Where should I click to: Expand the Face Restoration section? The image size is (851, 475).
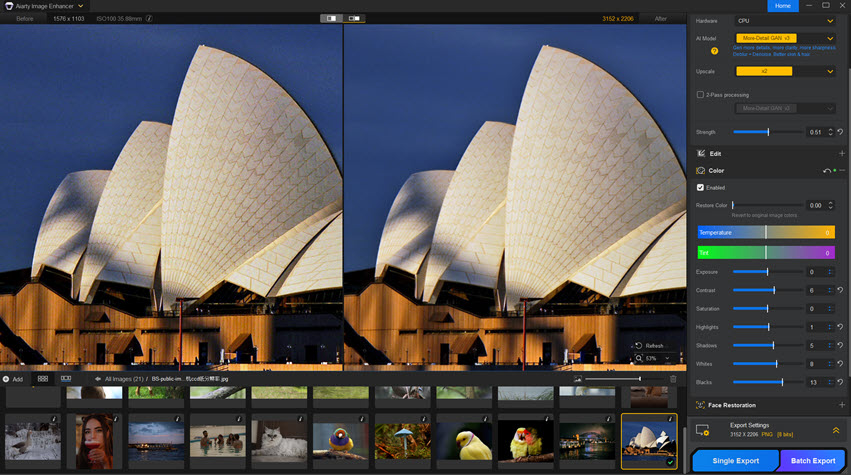(842, 405)
